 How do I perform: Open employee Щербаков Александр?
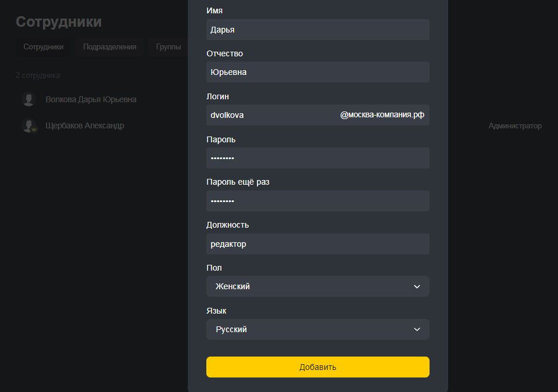click(85, 125)
